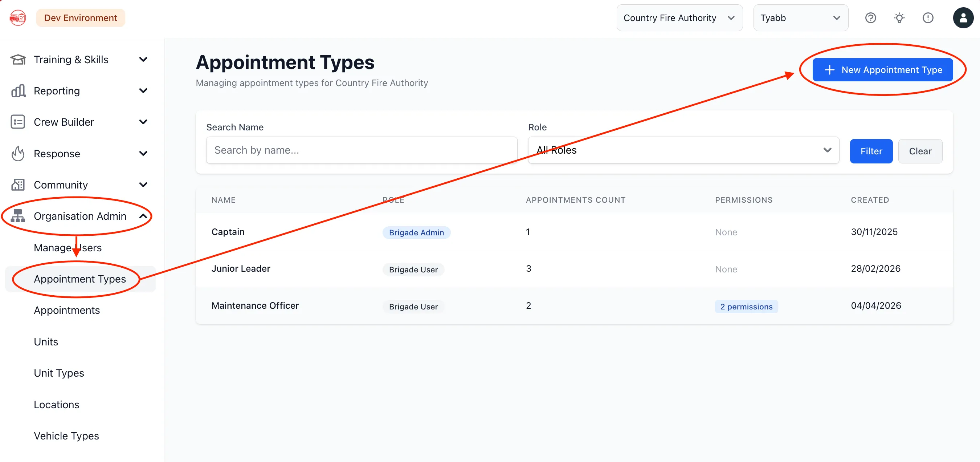Image resolution: width=980 pixels, height=462 pixels.
Task: Click the New Appointment Type button
Action: (x=883, y=70)
